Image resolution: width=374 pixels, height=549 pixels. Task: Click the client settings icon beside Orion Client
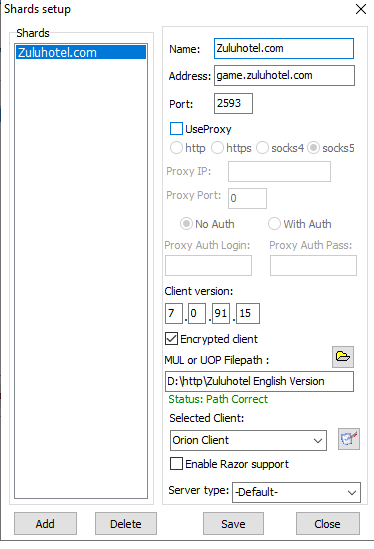pyautogui.click(x=349, y=439)
